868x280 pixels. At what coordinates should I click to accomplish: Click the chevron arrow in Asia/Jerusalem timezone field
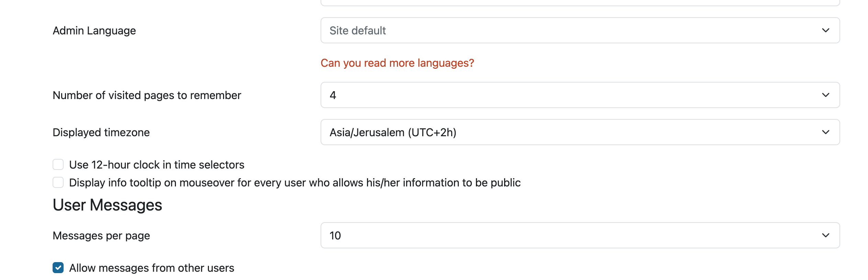coord(825,132)
